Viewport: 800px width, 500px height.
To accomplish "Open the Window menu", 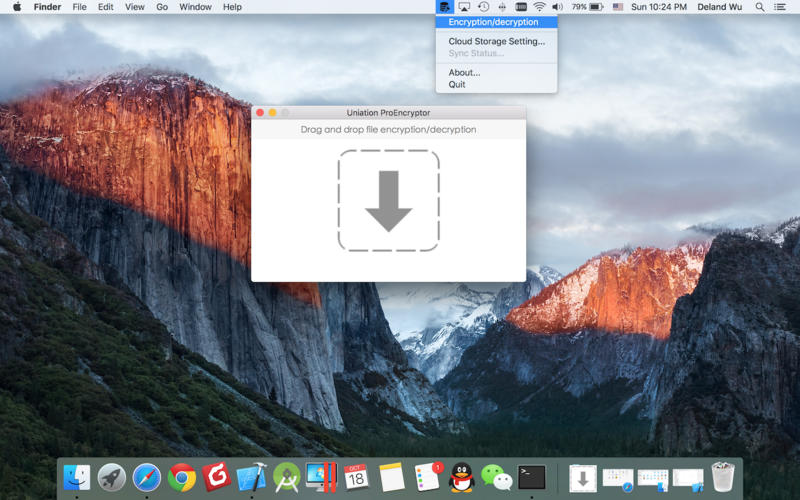I will pyautogui.click(x=195, y=7).
